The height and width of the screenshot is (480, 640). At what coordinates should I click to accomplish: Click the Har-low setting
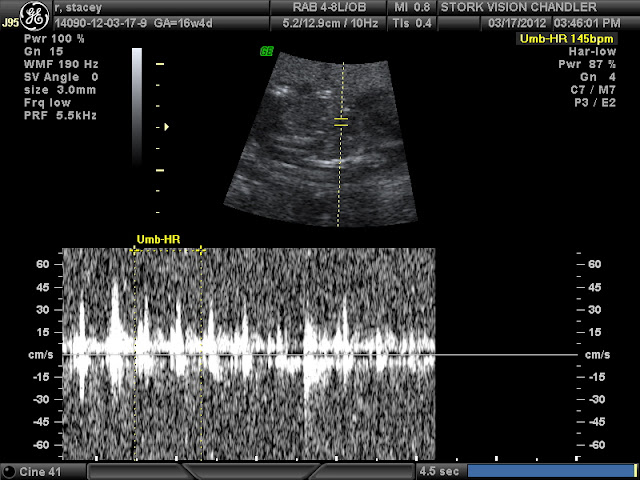(592, 52)
